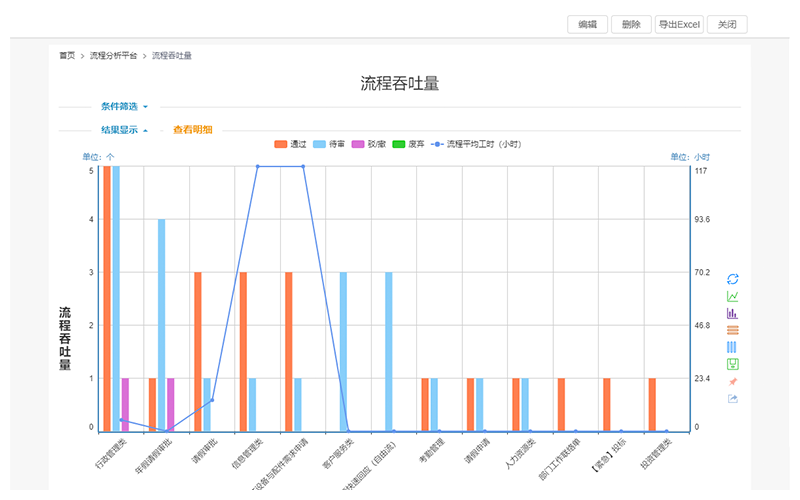The image size is (800, 500).
Task: Go to 首页 in breadcrumb
Action: 67,56
